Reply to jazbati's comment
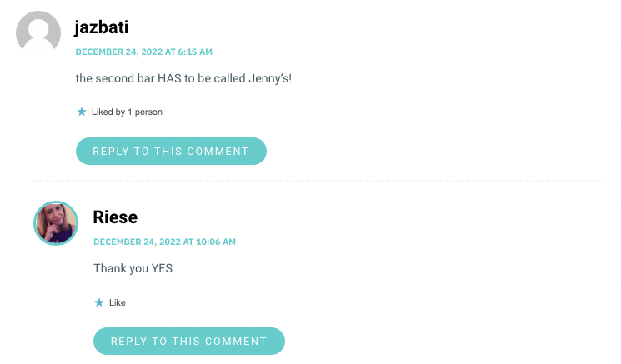The width and height of the screenshot is (621, 364). tap(171, 152)
